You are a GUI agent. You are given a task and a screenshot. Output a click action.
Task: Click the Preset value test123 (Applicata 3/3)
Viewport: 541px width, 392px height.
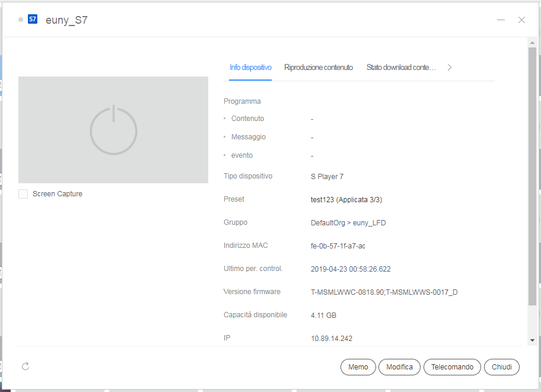tap(346, 200)
